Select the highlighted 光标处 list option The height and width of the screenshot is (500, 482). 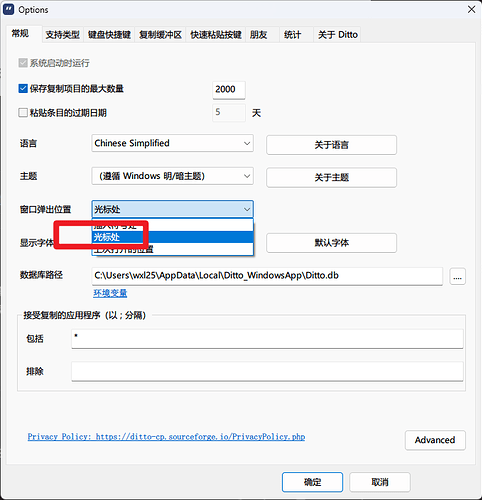pyautogui.click(x=173, y=237)
